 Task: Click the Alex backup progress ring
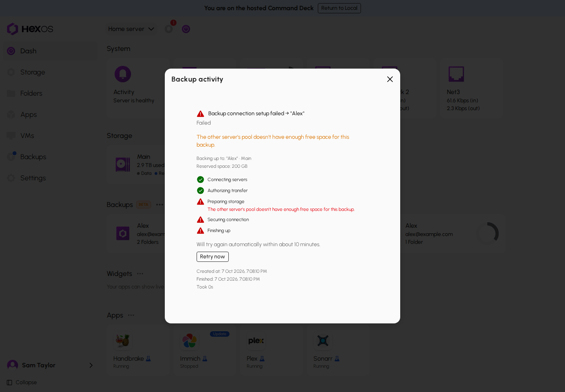[488, 234]
